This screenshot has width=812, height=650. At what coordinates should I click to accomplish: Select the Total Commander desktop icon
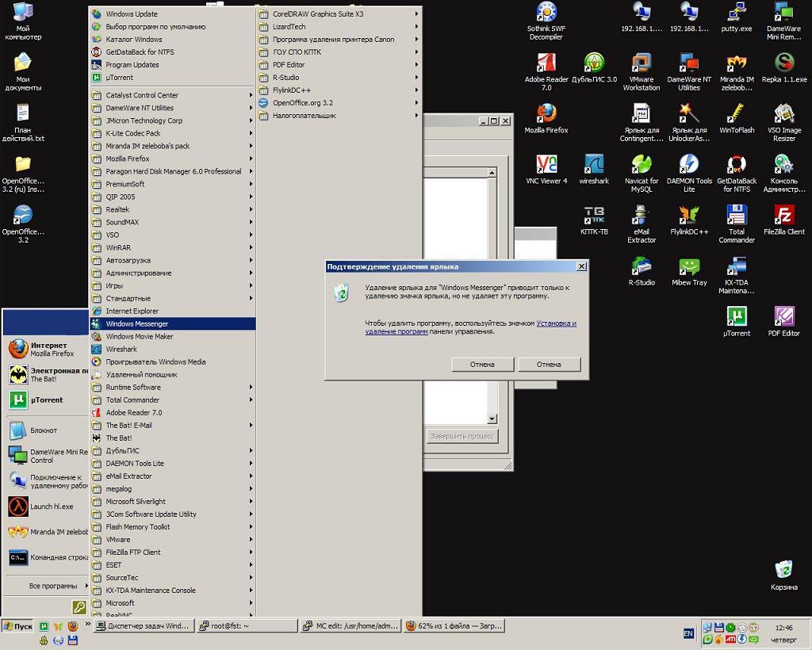pos(737,224)
